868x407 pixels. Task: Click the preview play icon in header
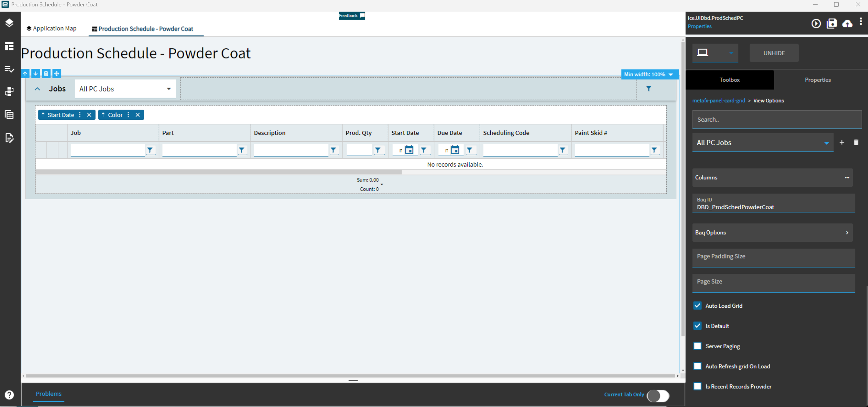(816, 23)
